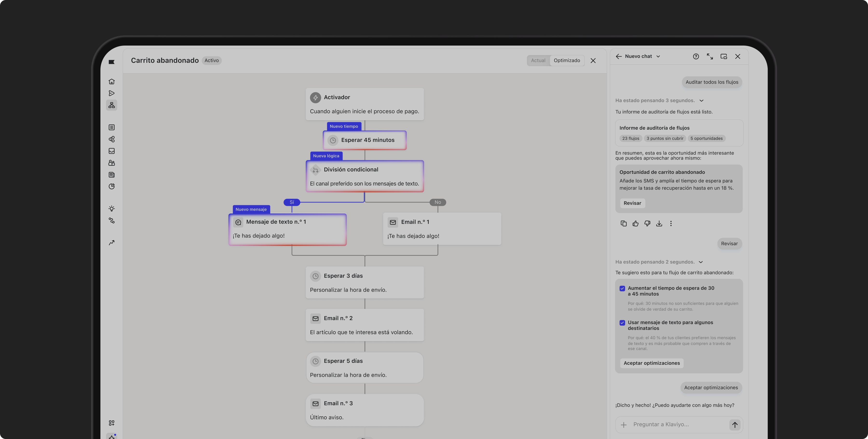
Task: Click the 'Auditar todos los flujos' message bubble
Action: [x=712, y=82]
